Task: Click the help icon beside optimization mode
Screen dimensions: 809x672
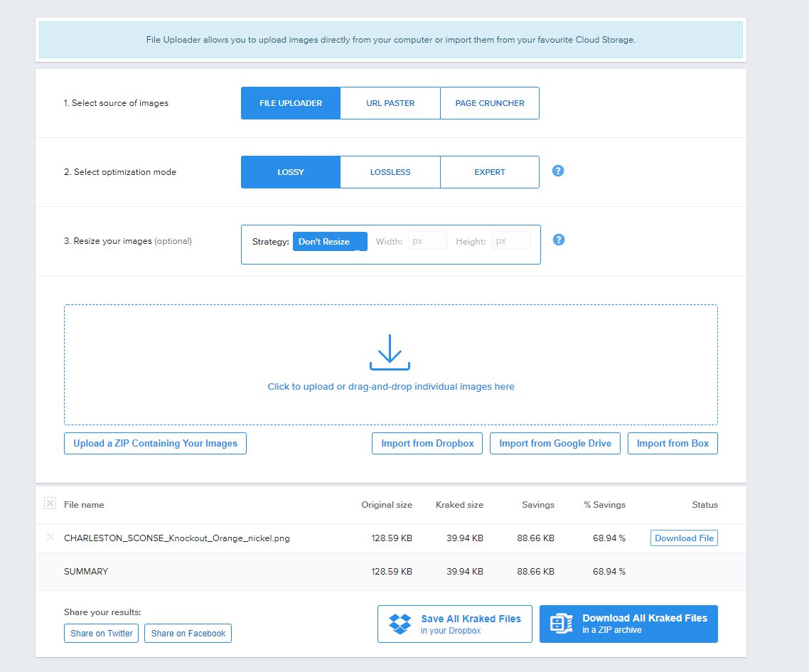Action: [558, 171]
